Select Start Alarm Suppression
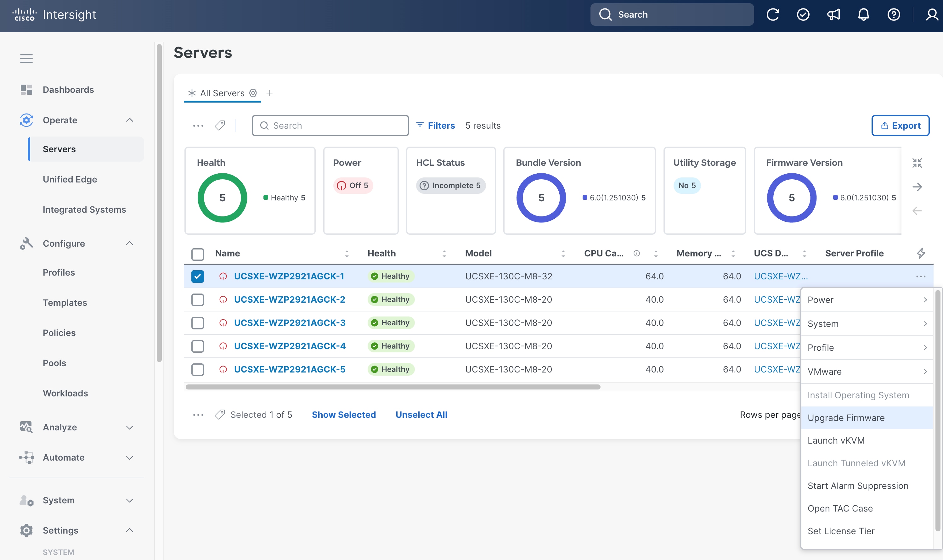Screen dimensions: 943x560 (x=867, y=486)
